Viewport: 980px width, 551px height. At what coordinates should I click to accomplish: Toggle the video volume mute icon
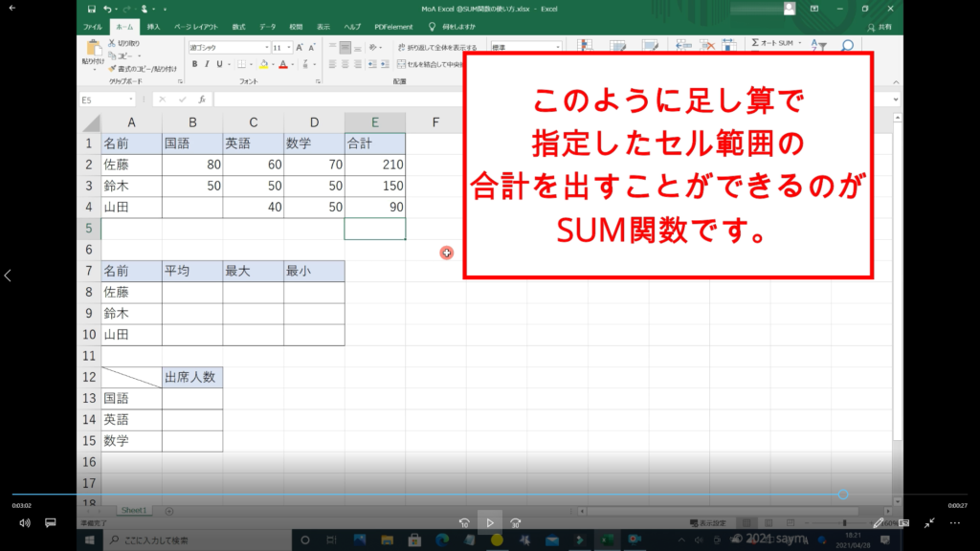25,523
